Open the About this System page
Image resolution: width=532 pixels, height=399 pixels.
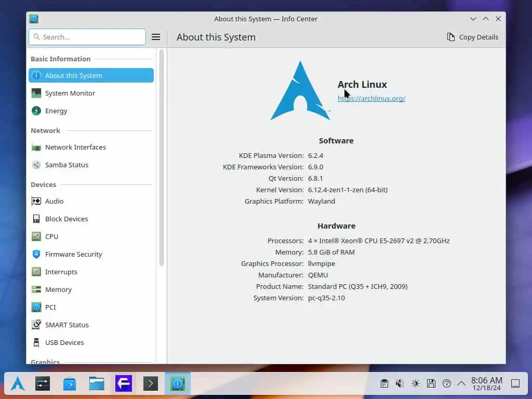point(91,75)
